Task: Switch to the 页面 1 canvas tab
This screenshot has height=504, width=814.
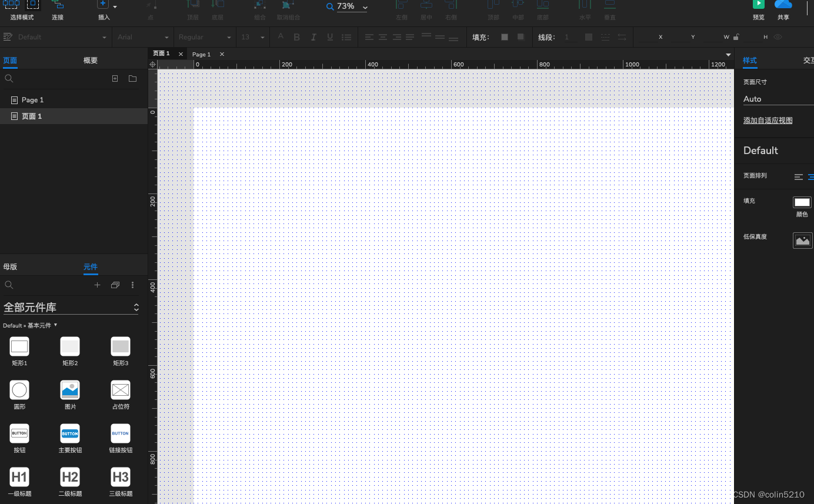Action: (162, 54)
